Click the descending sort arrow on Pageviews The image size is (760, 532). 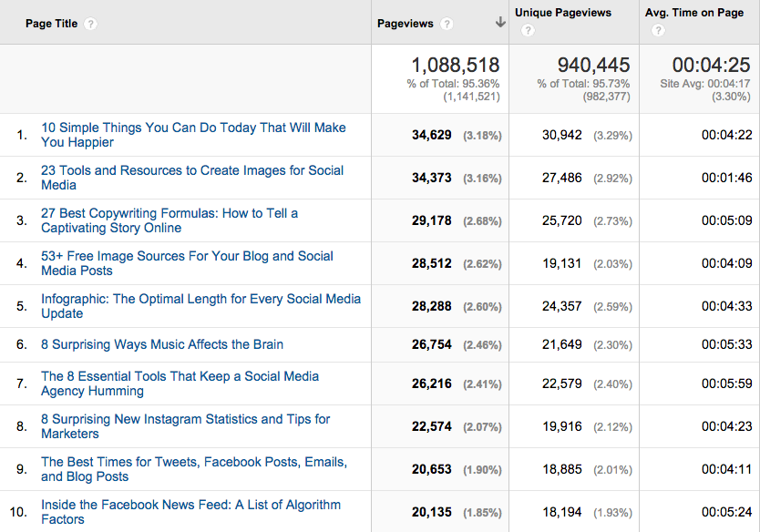tap(499, 22)
